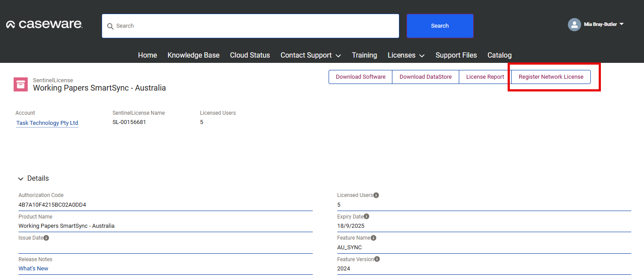Click the SL-00156681 license name value
This screenshot has height=277, width=644.
pyautogui.click(x=129, y=122)
